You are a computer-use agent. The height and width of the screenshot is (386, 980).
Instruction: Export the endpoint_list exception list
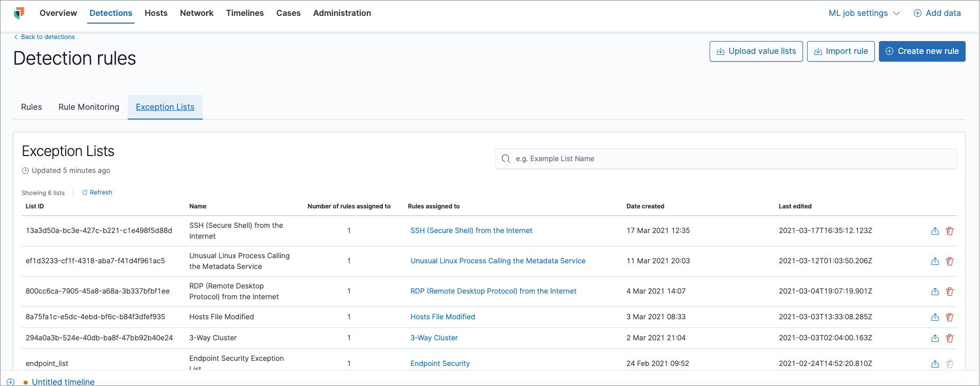935,364
